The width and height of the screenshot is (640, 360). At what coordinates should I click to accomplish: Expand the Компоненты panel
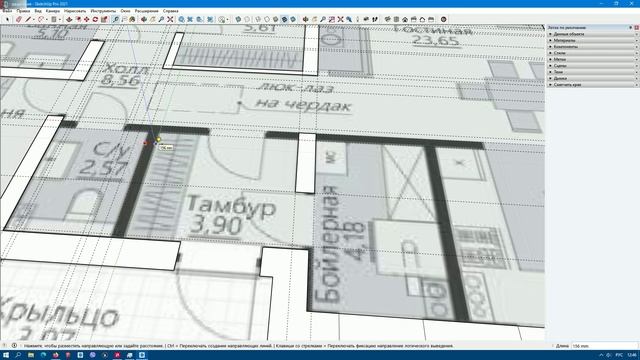pyautogui.click(x=593, y=47)
